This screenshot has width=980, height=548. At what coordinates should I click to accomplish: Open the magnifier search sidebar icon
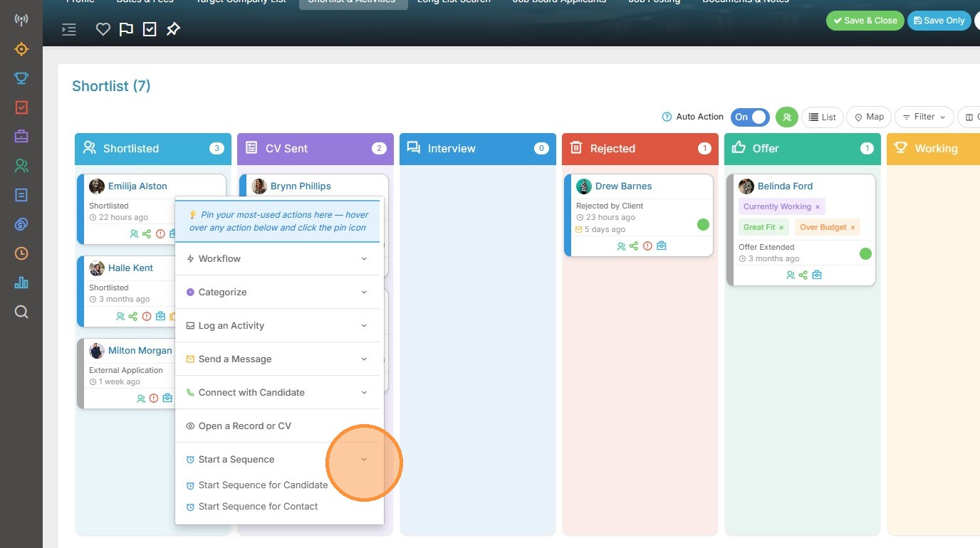pyautogui.click(x=21, y=312)
